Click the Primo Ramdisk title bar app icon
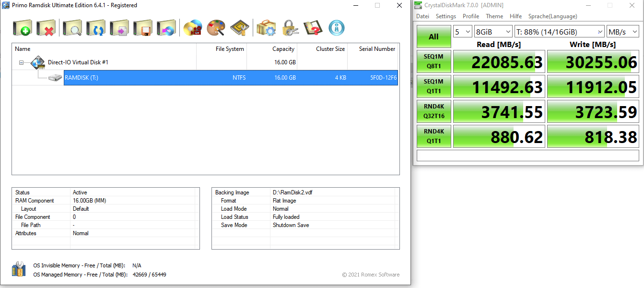 [5, 5]
